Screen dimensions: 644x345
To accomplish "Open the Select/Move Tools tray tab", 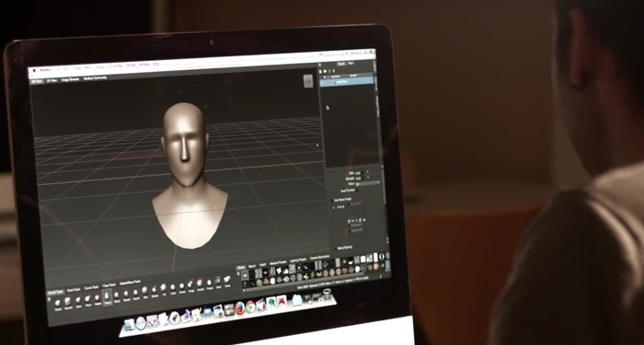I will [x=130, y=282].
